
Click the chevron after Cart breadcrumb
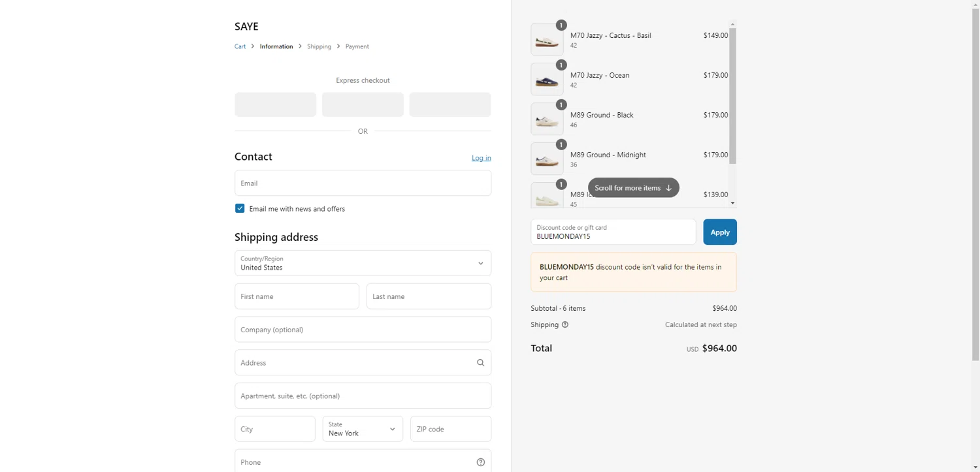tap(253, 46)
